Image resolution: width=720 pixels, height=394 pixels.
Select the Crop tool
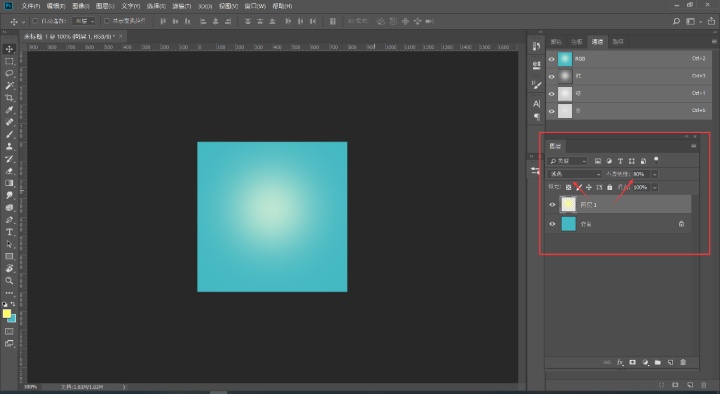(x=9, y=98)
